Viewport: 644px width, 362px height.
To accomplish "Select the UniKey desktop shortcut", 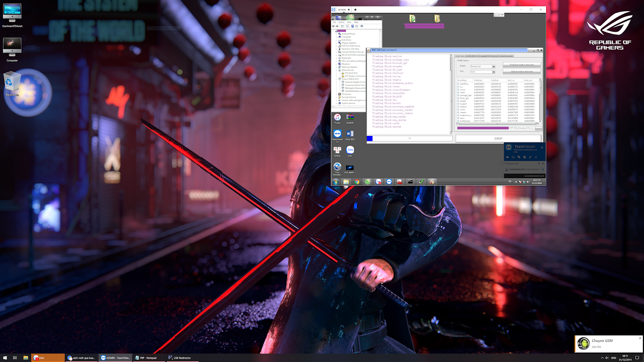I will click(x=337, y=151).
